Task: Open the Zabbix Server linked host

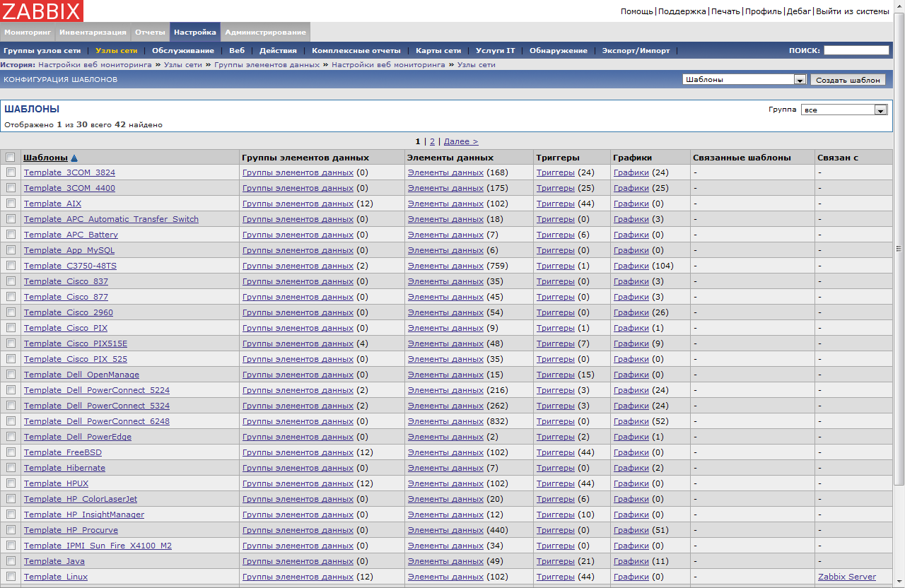Action: pyautogui.click(x=847, y=577)
